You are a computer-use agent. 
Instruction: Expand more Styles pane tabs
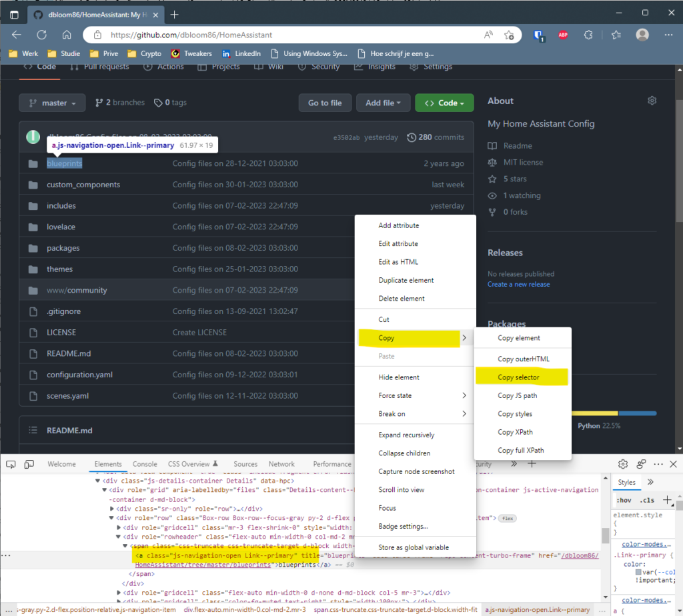tap(650, 482)
